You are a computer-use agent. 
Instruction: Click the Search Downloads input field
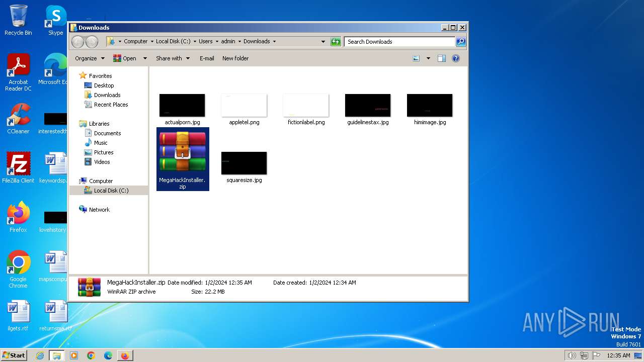click(x=400, y=42)
